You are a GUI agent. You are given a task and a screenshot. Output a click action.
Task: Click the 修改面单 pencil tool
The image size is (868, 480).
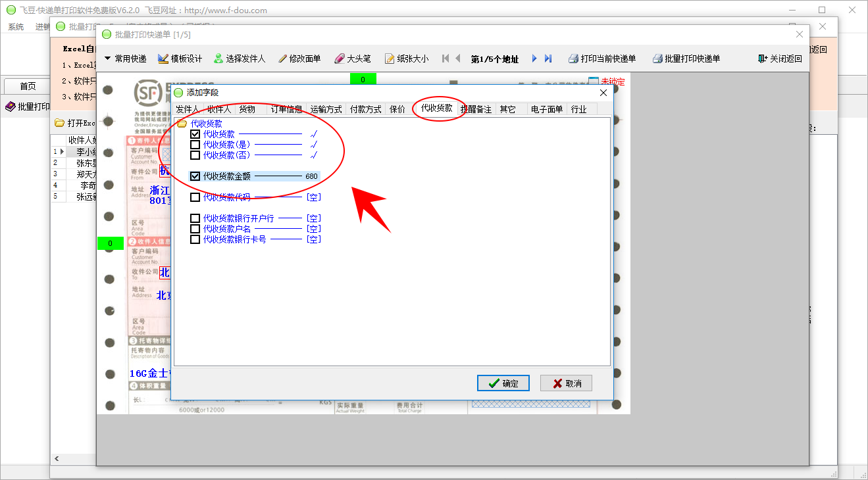(299, 59)
